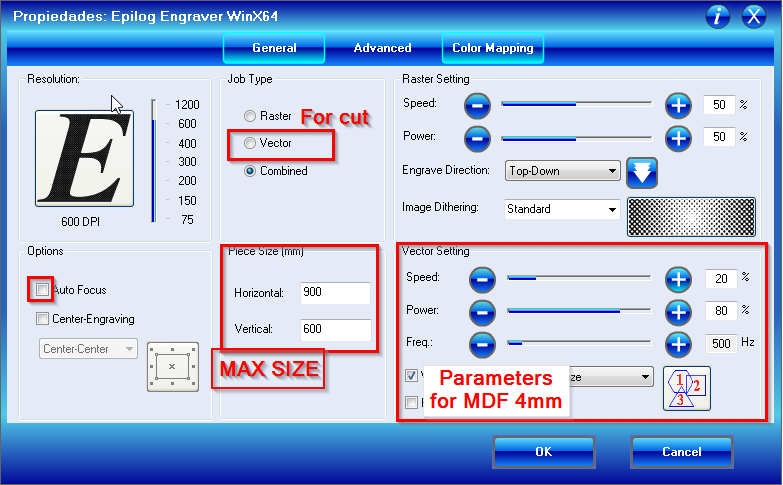Image resolution: width=783 pixels, height=485 pixels.
Task: Uncheck the checked vector sorting checkbox
Action: tap(411, 375)
